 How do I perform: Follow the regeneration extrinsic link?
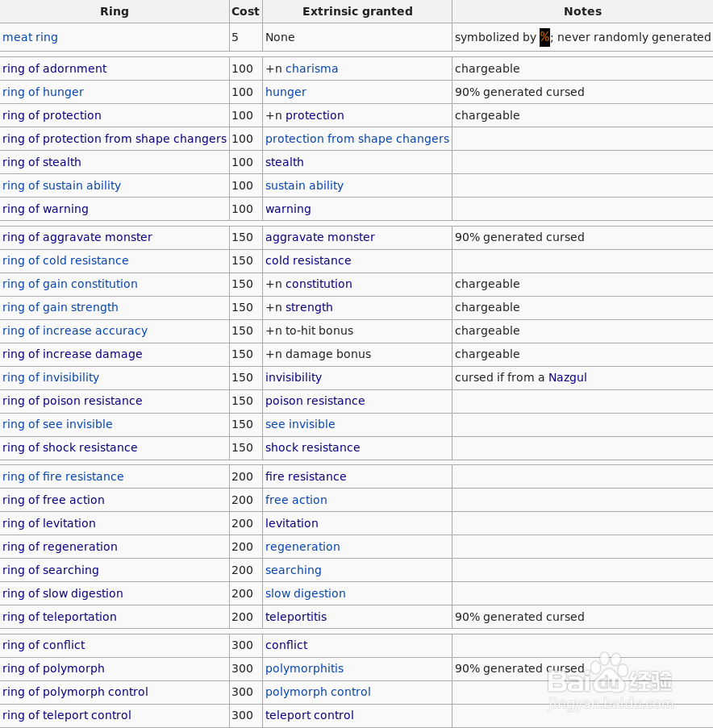pyautogui.click(x=302, y=547)
